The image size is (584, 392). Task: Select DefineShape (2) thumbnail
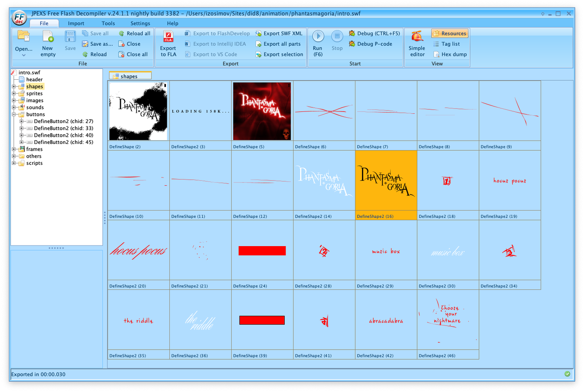coord(139,115)
